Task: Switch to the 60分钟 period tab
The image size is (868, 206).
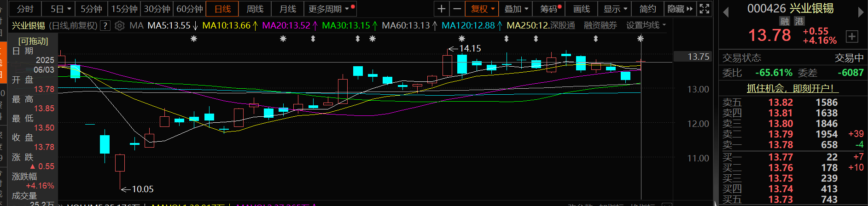Action: click(190, 9)
